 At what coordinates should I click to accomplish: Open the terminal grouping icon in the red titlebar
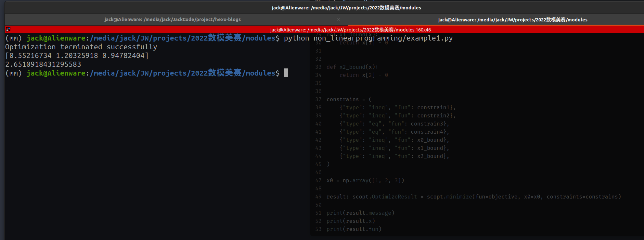[x=8, y=30]
